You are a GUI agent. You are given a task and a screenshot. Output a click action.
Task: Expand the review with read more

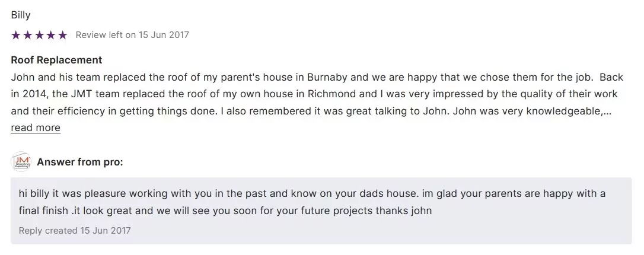(x=36, y=128)
